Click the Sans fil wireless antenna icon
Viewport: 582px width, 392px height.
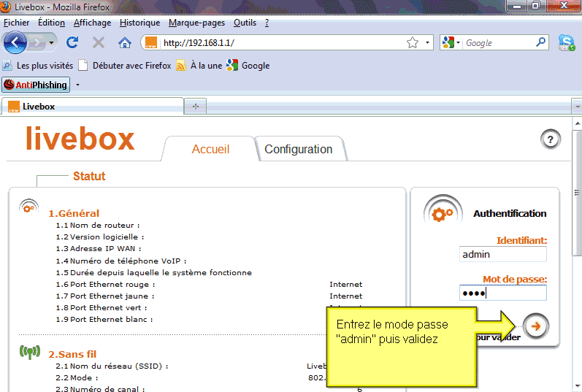[x=30, y=352]
